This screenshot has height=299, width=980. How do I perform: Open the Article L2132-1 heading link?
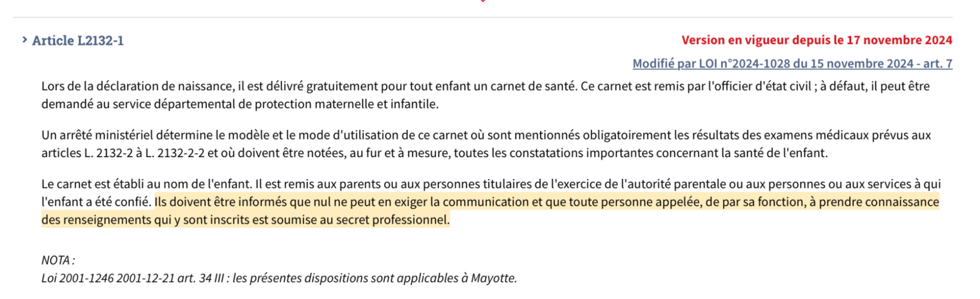78,41
